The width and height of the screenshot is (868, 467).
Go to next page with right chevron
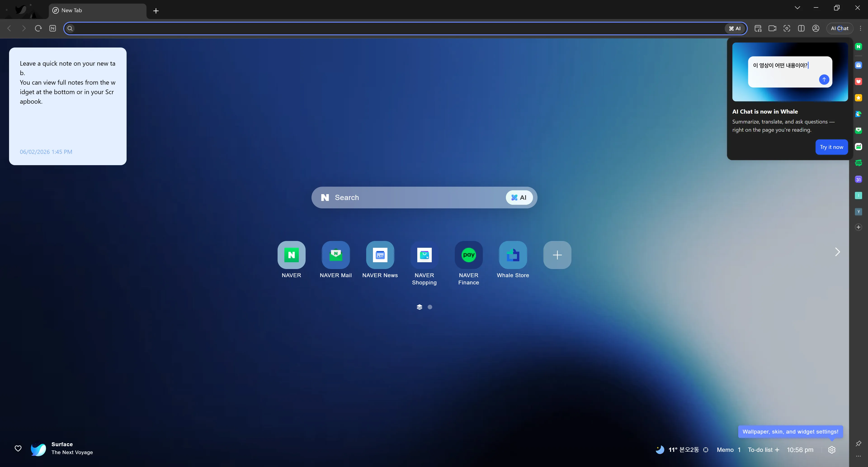(837, 252)
